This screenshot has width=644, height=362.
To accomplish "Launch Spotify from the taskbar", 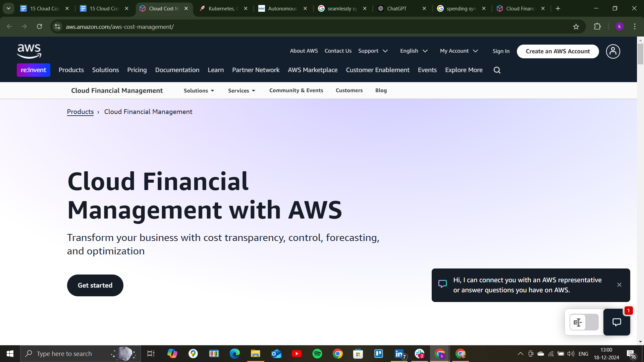I will [317, 354].
